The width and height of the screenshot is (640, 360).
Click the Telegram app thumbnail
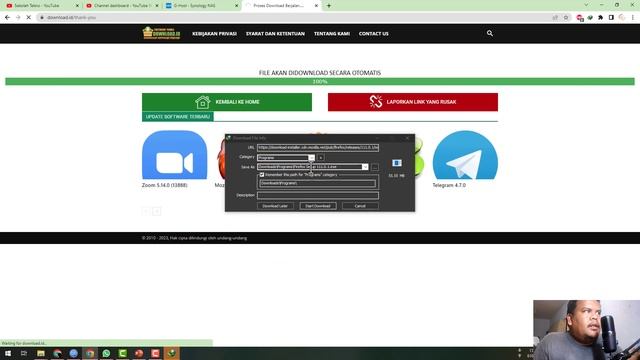point(465,155)
